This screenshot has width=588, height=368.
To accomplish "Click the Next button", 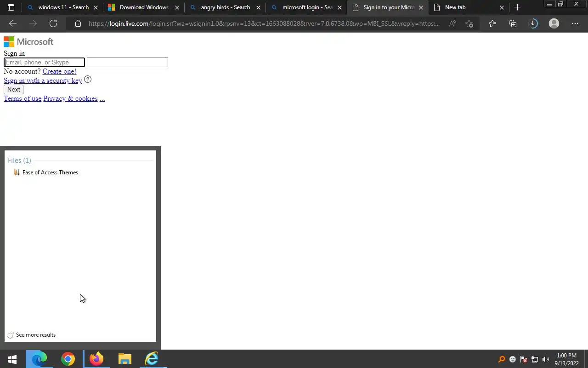I will (13, 90).
